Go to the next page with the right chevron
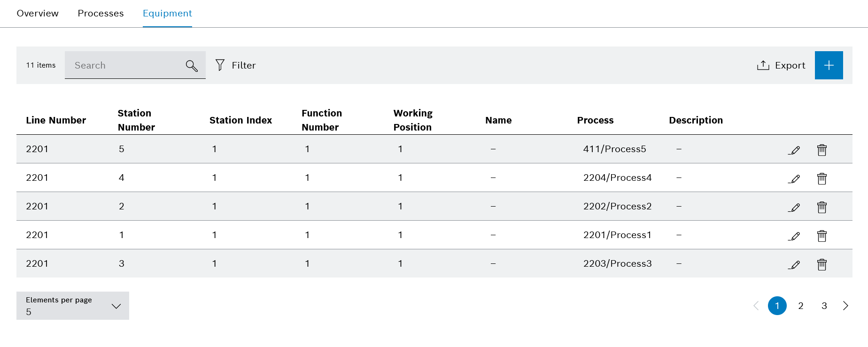The height and width of the screenshot is (347, 868). click(x=845, y=306)
